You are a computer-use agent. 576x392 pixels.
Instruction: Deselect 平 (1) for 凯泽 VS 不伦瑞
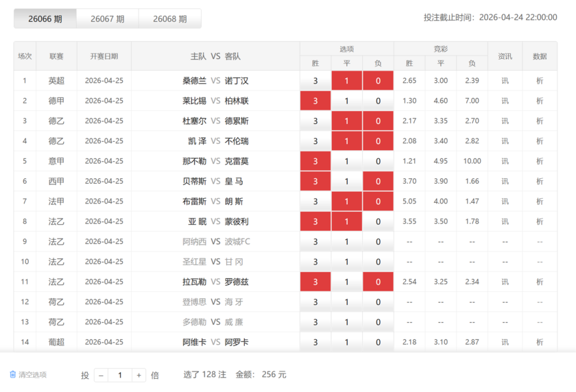point(347,141)
